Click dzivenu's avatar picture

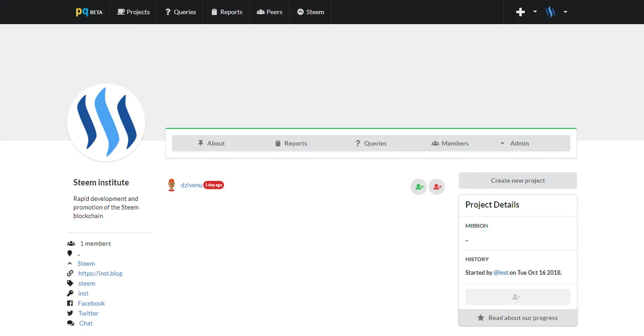(x=172, y=185)
